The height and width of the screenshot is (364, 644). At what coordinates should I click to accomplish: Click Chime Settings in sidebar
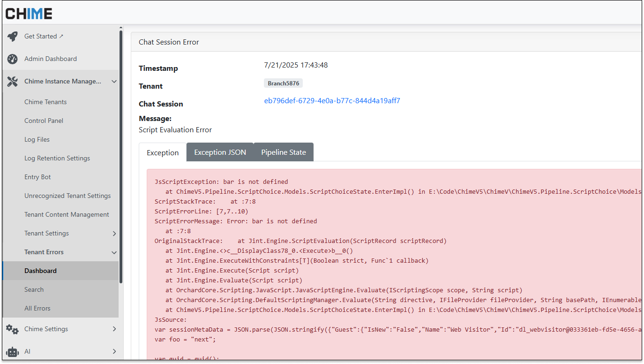[46, 329]
